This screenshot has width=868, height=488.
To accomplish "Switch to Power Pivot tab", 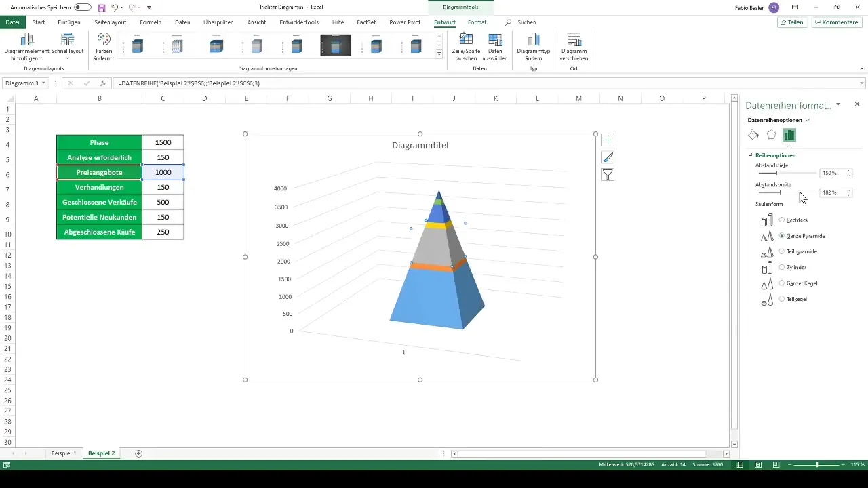I will pyautogui.click(x=405, y=22).
